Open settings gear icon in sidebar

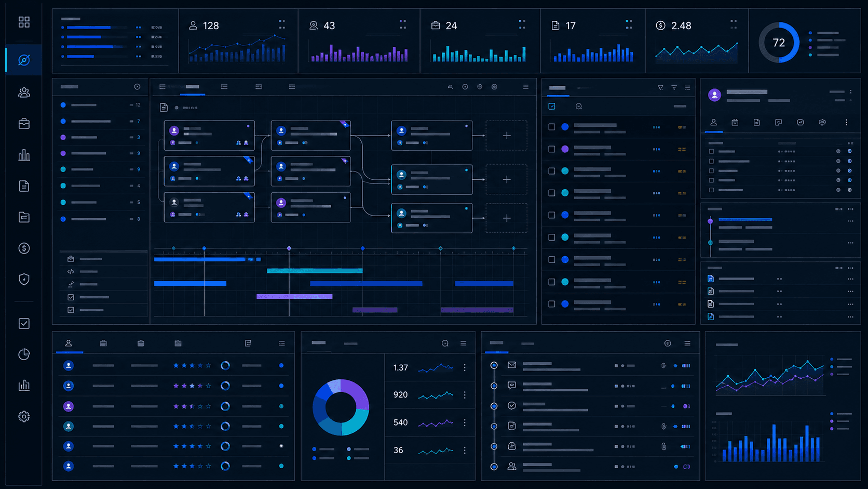pos(24,417)
